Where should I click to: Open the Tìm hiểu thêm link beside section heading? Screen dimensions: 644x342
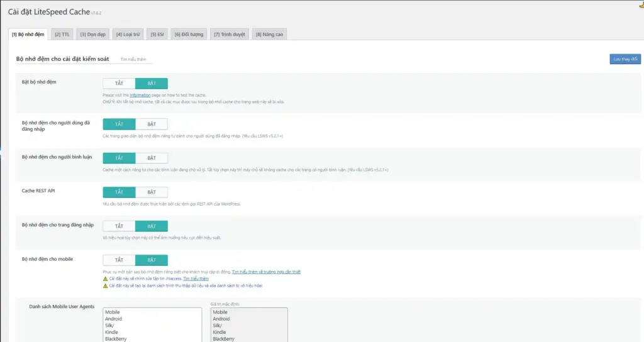(x=133, y=60)
